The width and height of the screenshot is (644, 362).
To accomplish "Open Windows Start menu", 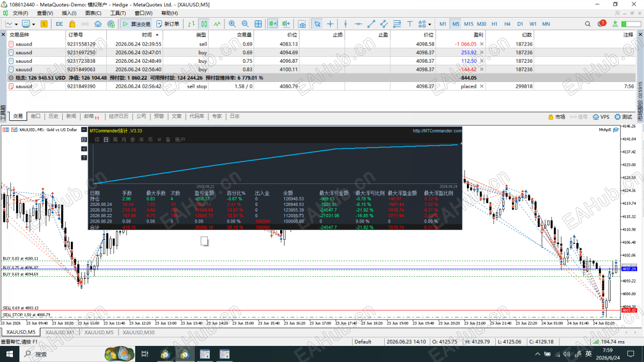I will 10,354.
